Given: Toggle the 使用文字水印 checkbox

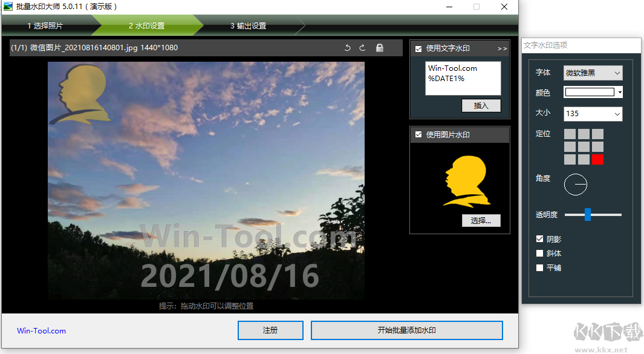Looking at the screenshot, I should [x=418, y=48].
